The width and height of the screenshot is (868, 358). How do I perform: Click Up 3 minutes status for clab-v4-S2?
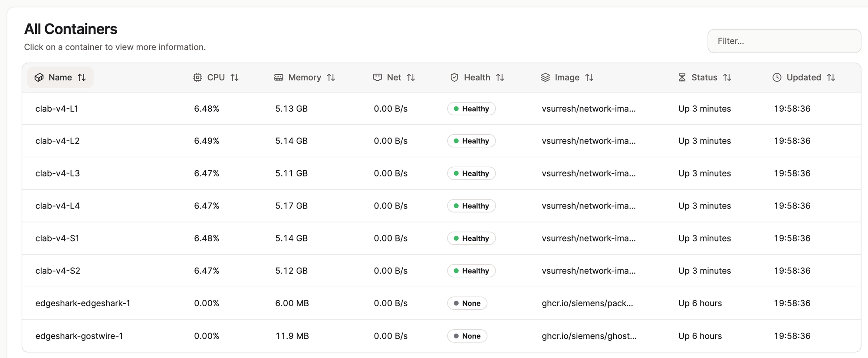[704, 271]
